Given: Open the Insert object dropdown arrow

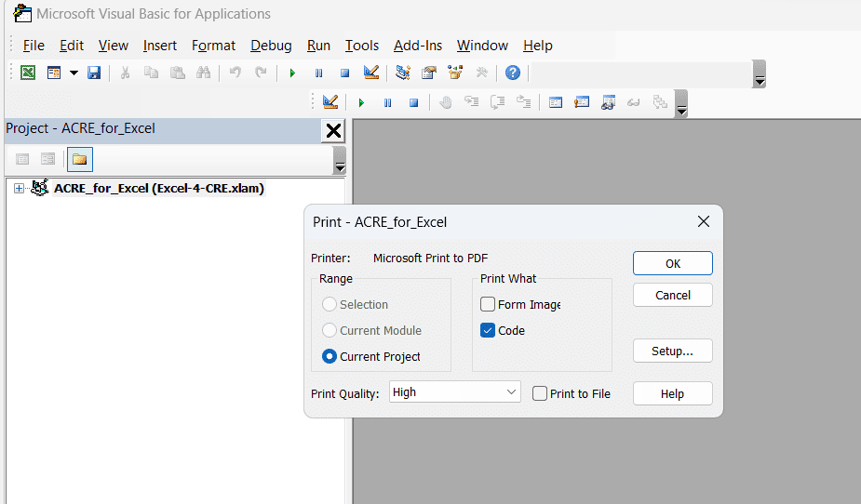Looking at the screenshot, I should (x=74, y=73).
